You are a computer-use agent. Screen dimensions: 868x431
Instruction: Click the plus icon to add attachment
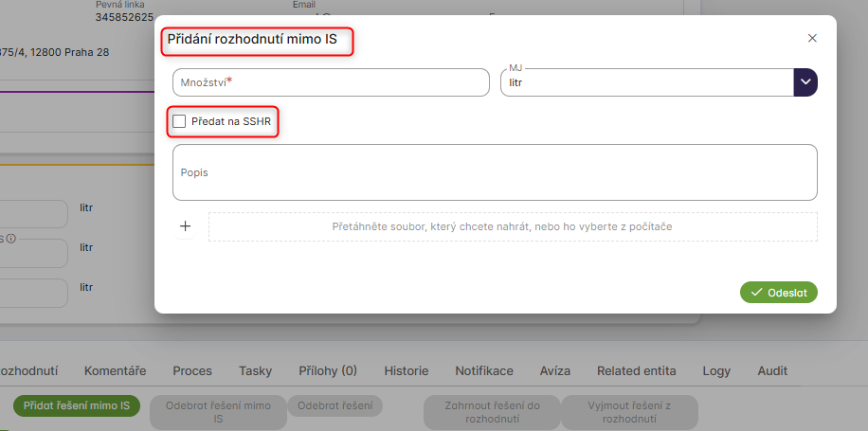pyautogui.click(x=186, y=226)
